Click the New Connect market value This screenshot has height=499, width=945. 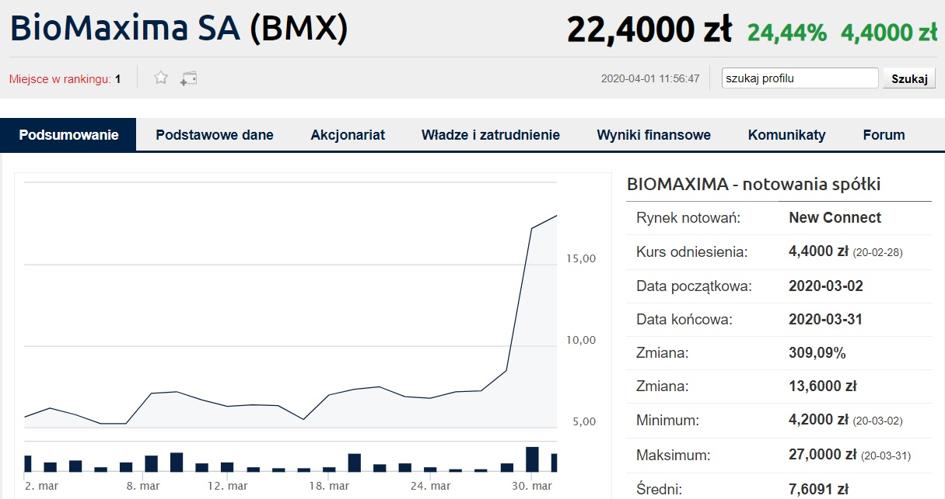pyautogui.click(x=835, y=217)
